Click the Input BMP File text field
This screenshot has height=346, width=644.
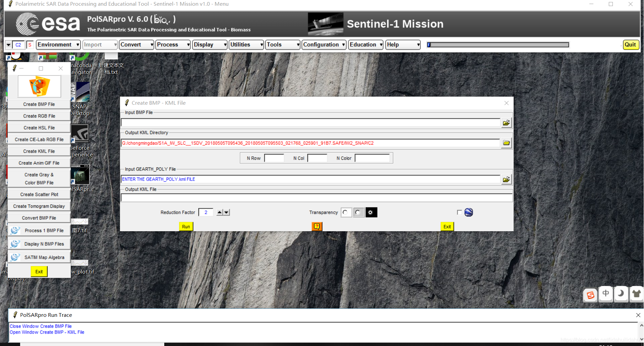[311, 123]
